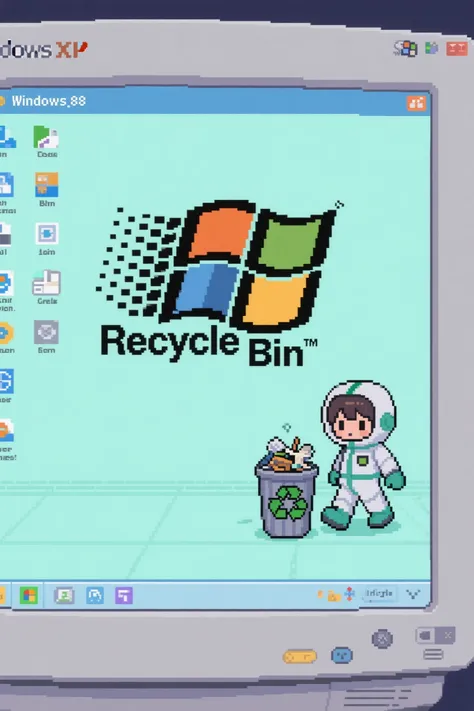
Task: Click the green-blue icon on monitor top bar
Action: tap(431, 48)
